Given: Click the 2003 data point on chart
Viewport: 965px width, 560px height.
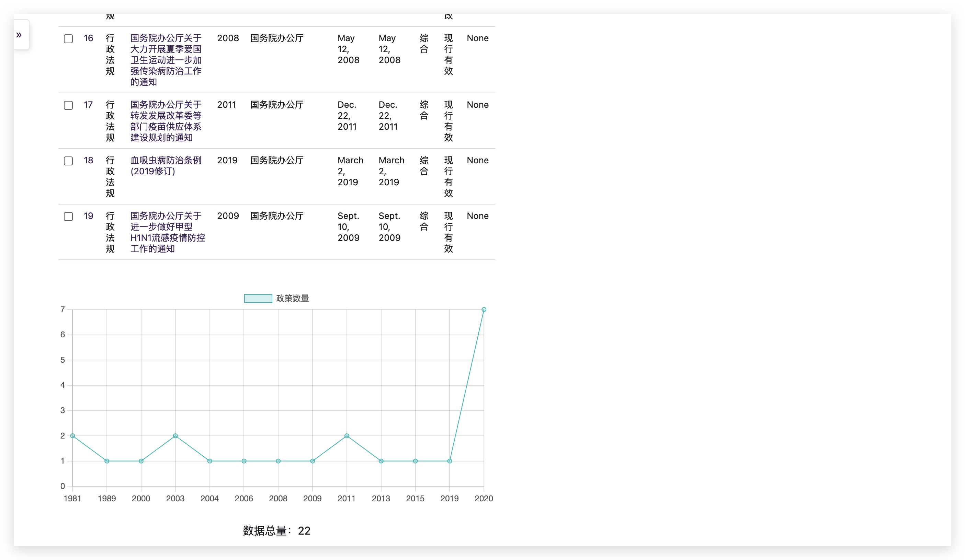Looking at the screenshot, I should pyautogui.click(x=175, y=436).
